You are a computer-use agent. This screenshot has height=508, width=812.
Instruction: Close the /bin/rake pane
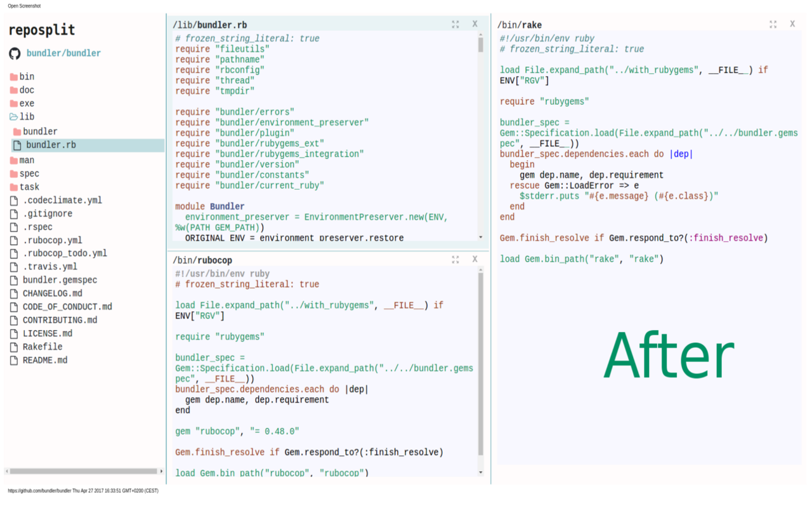coord(792,24)
